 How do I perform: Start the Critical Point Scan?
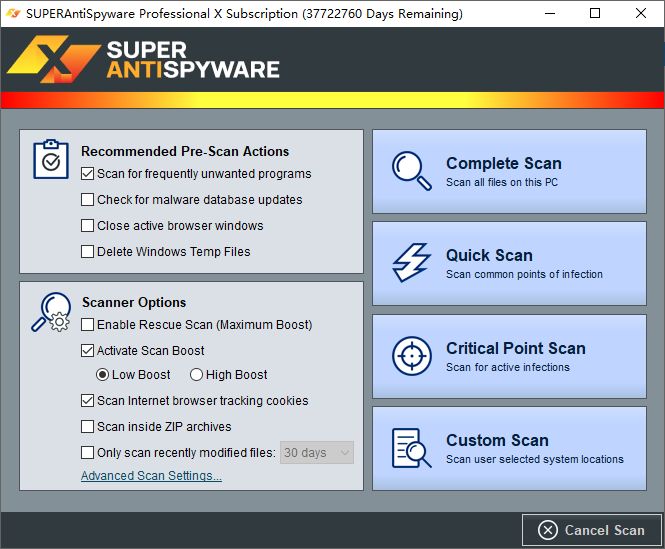509,356
